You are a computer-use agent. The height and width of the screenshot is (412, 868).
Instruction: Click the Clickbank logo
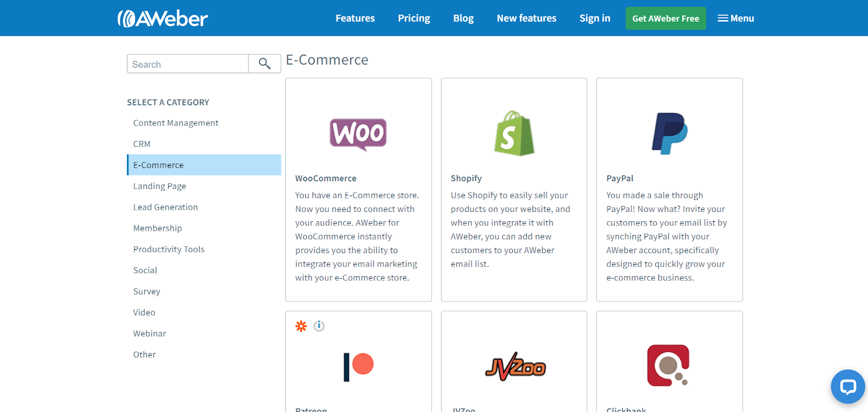pyautogui.click(x=668, y=365)
